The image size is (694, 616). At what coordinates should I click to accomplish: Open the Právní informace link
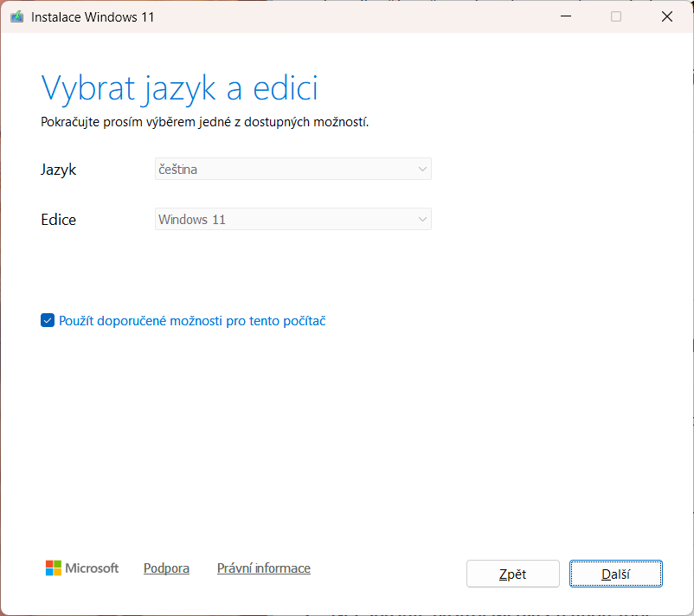(x=264, y=568)
